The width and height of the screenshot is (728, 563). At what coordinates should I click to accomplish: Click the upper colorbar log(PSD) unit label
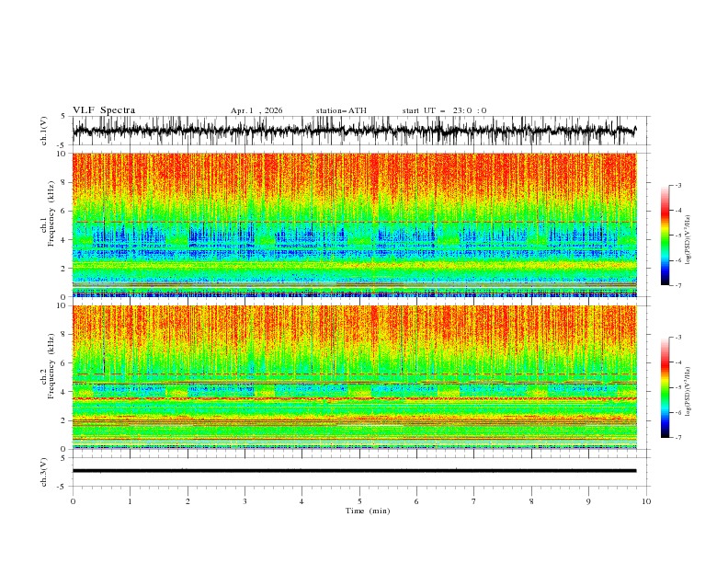coord(688,240)
